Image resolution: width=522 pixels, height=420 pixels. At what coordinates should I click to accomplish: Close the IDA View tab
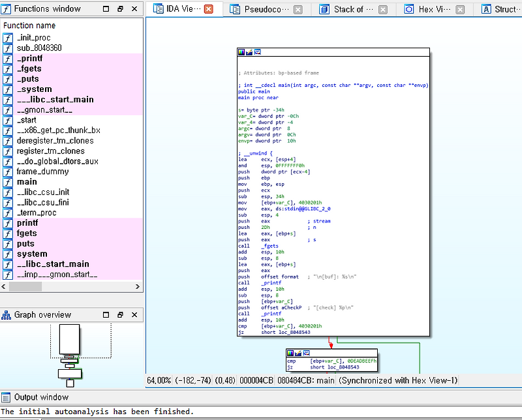[209, 9]
